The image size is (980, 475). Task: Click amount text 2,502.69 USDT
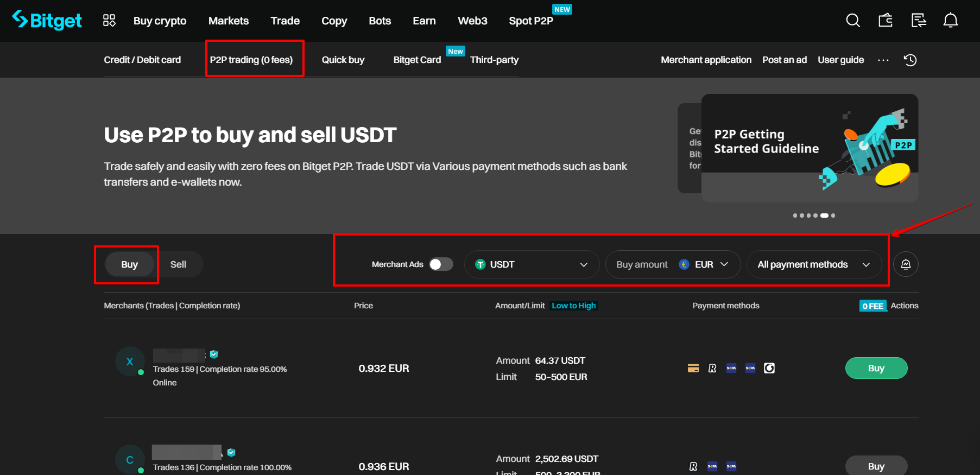click(567, 459)
